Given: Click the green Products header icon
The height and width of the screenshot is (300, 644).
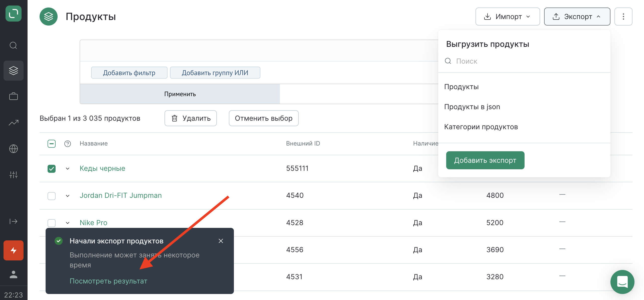Looking at the screenshot, I should coord(49,17).
